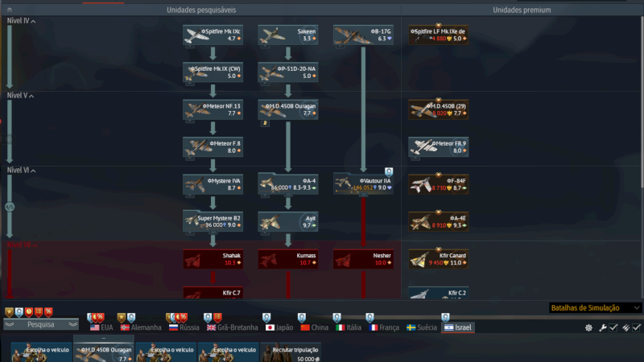Image resolution: width=644 pixels, height=362 pixels.
Task: Open the settings gear icon
Action: [x=588, y=327]
